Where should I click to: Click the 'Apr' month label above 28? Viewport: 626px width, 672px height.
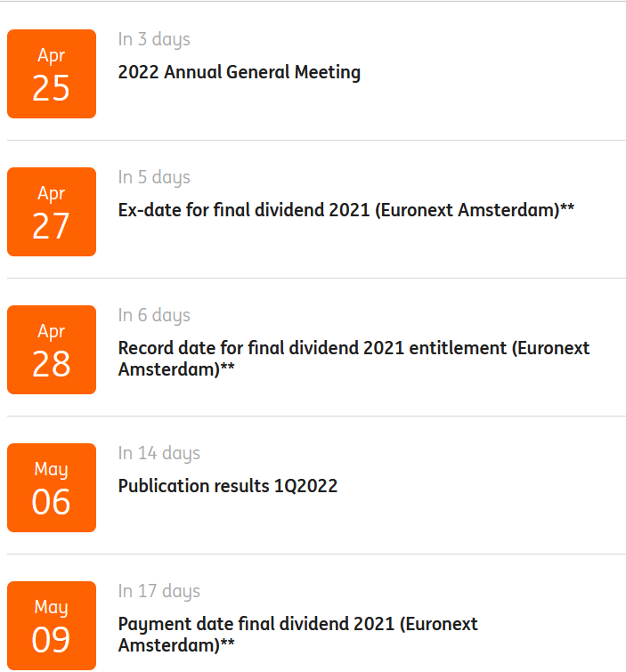[x=51, y=331]
